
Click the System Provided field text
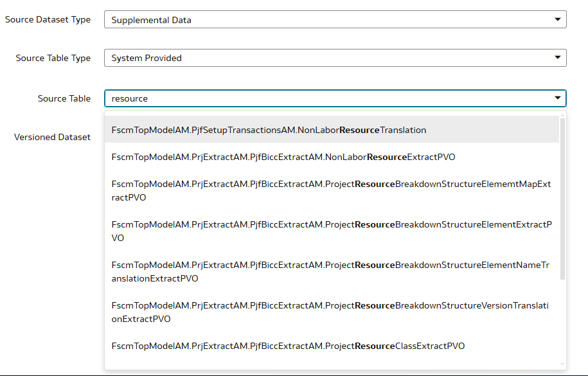[x=147, y=58]
